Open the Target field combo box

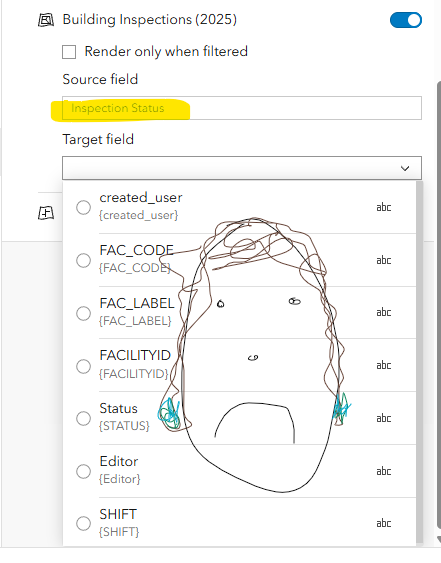pos(242,168)
